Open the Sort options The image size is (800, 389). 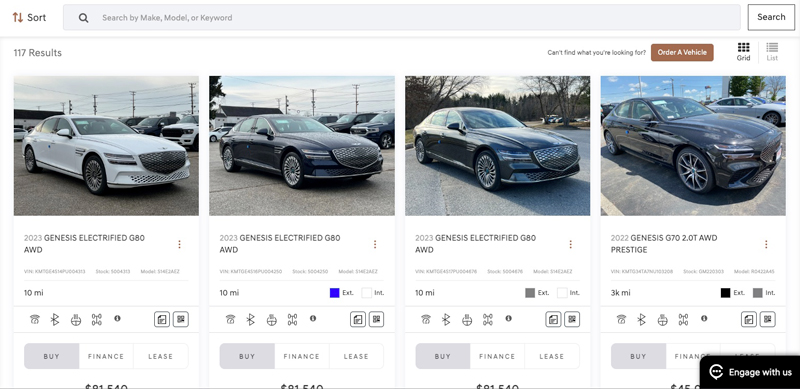coord(29,17)
